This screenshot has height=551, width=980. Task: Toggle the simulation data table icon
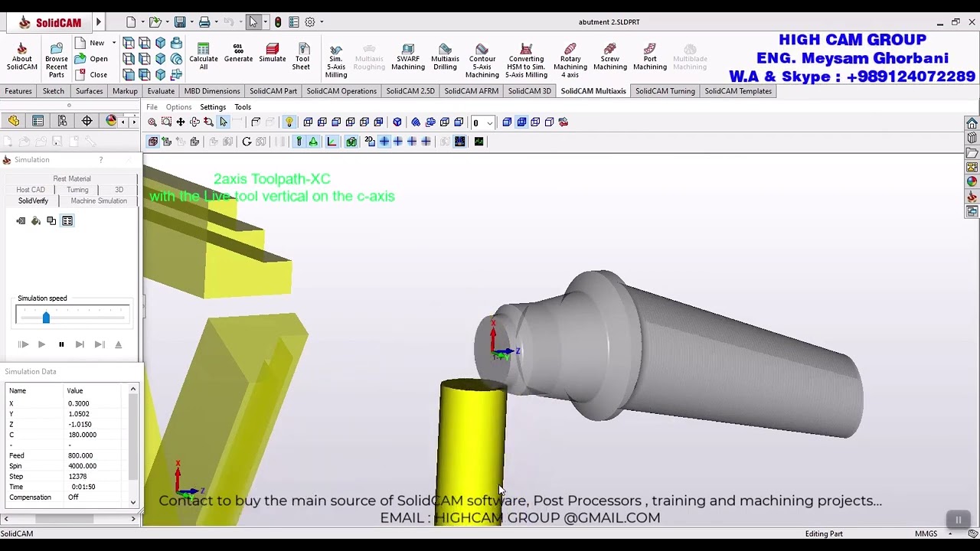(x=67, y=221)
